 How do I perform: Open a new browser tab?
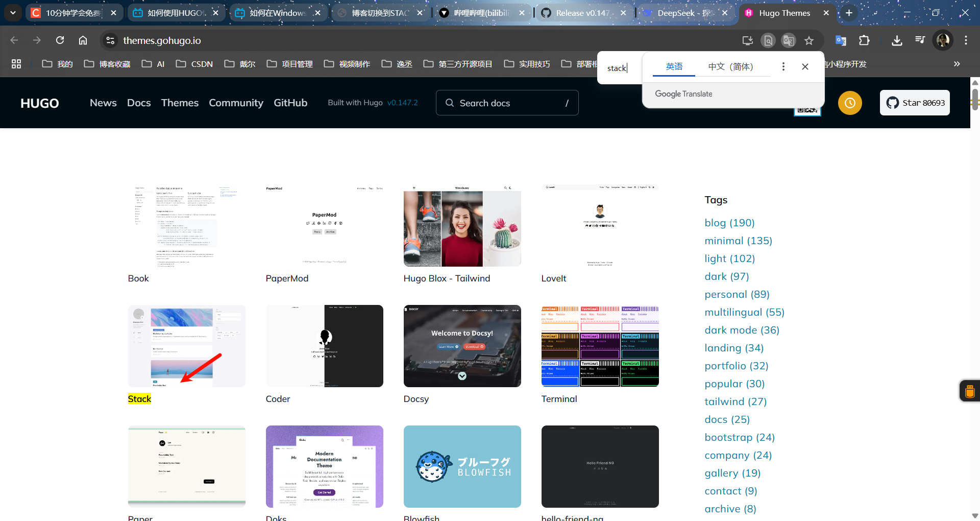tap(849, 13)
